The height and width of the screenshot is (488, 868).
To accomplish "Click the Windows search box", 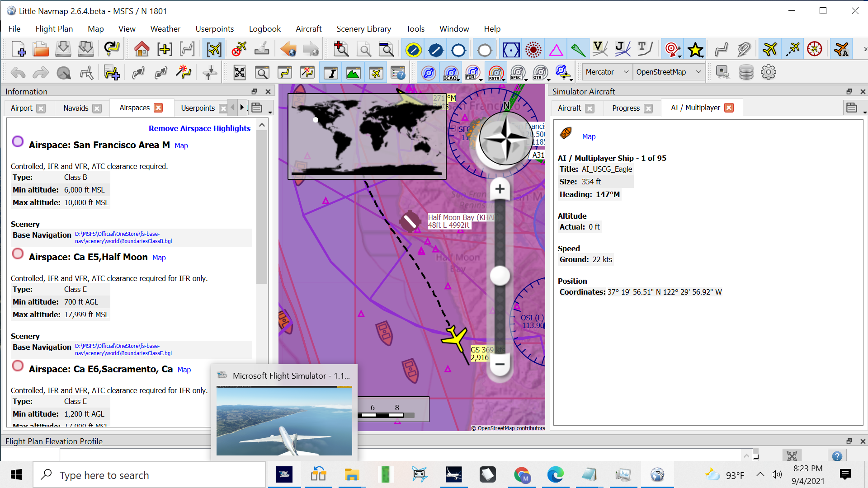I will coord(149,475).
